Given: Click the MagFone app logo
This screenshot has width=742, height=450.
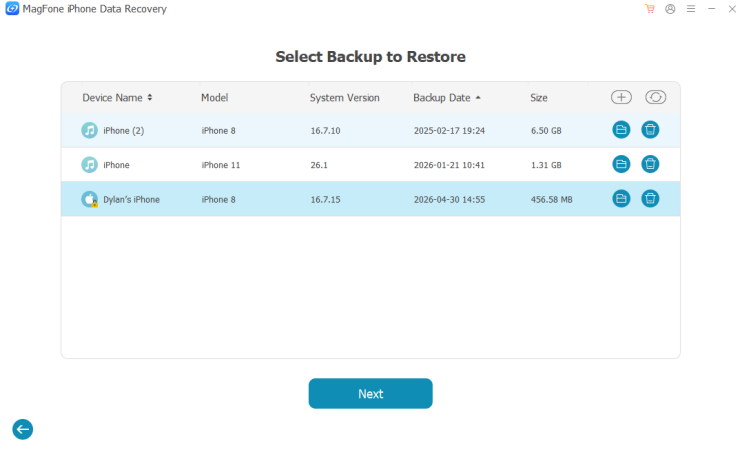Looking at the screenshot, I should [12, 9].
